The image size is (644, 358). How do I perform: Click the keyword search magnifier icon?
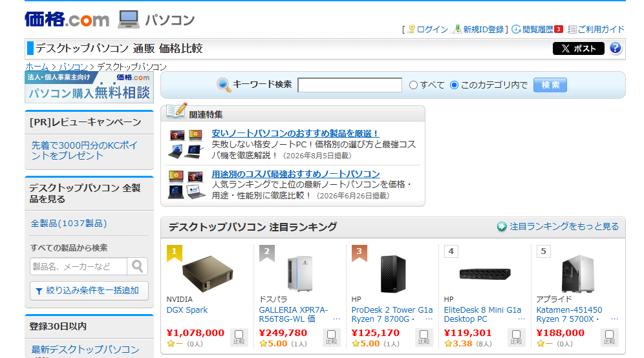tap(224, 85)
